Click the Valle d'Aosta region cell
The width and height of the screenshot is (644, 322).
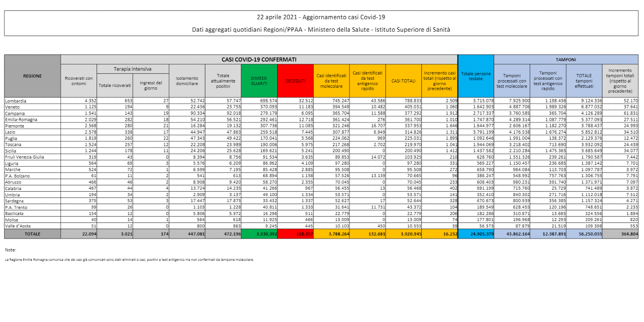(18, 226)
